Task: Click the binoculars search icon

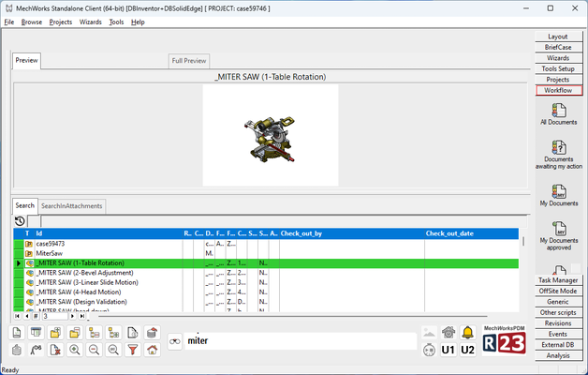Action: coord(175,341)
